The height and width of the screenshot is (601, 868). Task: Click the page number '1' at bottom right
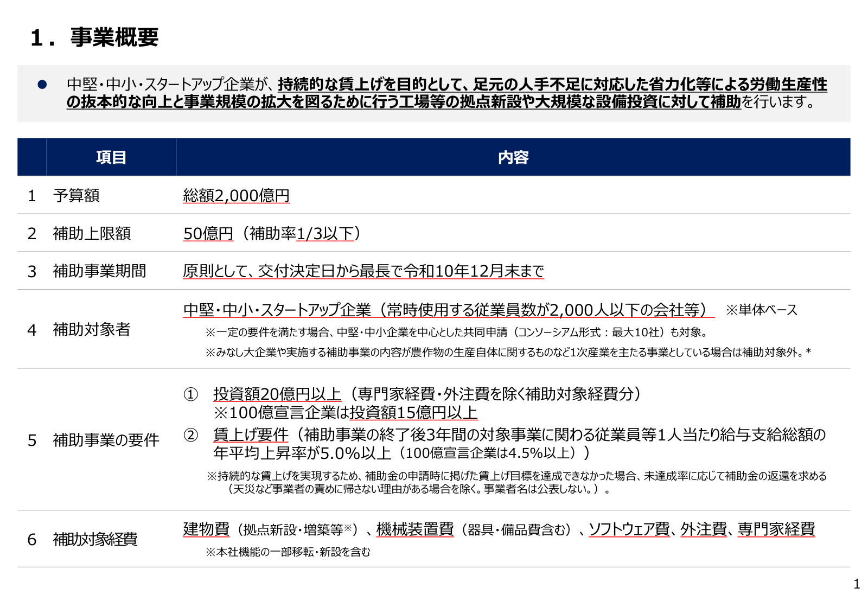(x=857, y=584)
